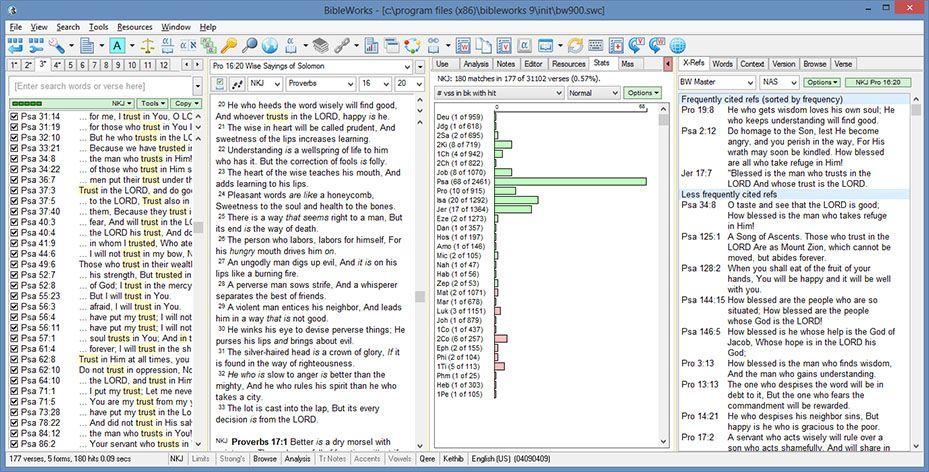
Task: Click the bar chart statistics toolbar icon
Action: [371, 45]
